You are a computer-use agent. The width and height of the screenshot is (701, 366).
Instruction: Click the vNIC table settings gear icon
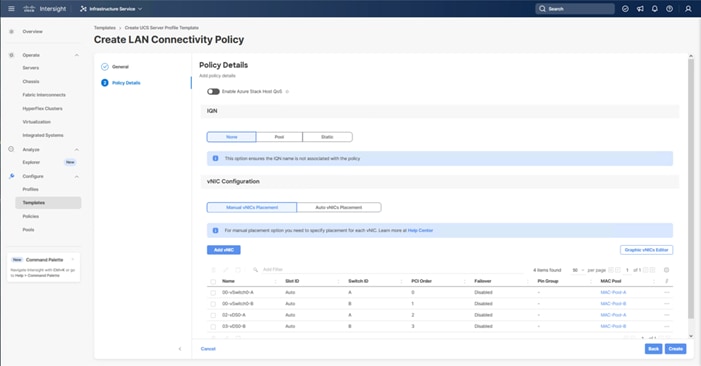coord(666,270)
